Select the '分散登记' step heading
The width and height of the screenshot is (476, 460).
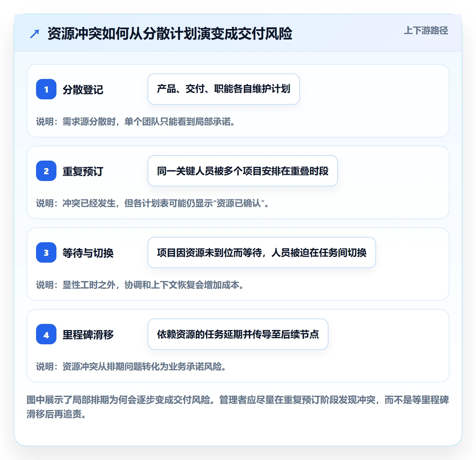[x=83, y=89]
